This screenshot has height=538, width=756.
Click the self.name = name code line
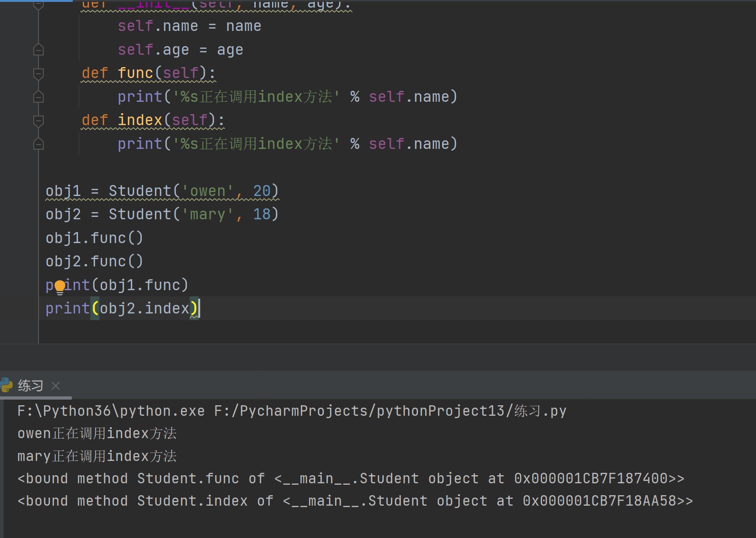coord(189,26)
